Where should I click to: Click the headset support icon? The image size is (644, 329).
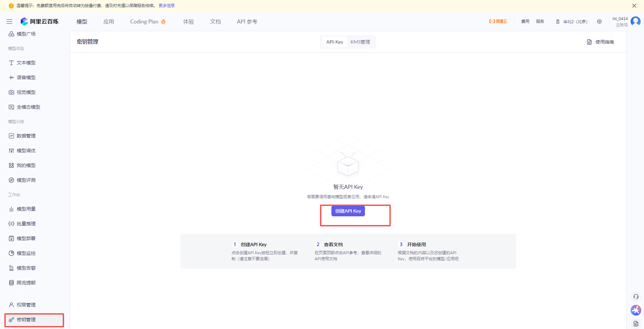pyautogui.click(x=636, y=297)
